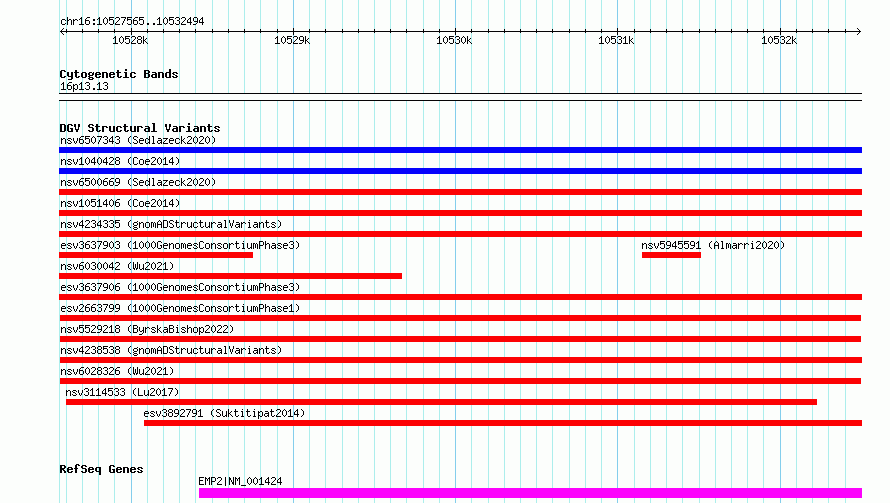Click the 16p13.13 cytogenetic band label
Viewport: 890px width, 503px height.
[84, 87]
